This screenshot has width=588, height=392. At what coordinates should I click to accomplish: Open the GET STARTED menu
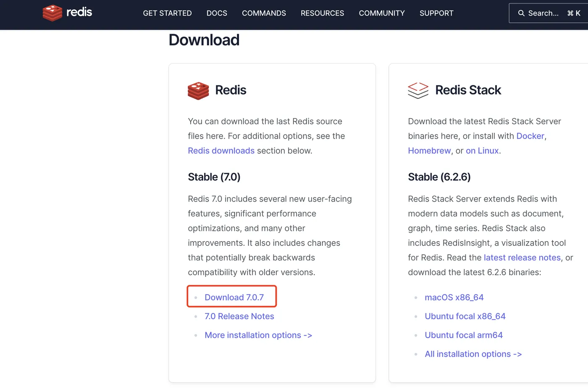coord(167,13)
